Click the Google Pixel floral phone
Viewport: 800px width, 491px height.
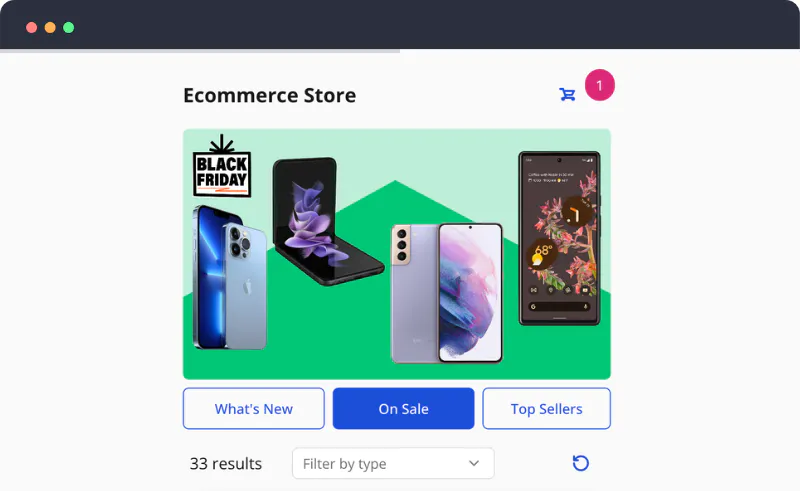[559, 238]
